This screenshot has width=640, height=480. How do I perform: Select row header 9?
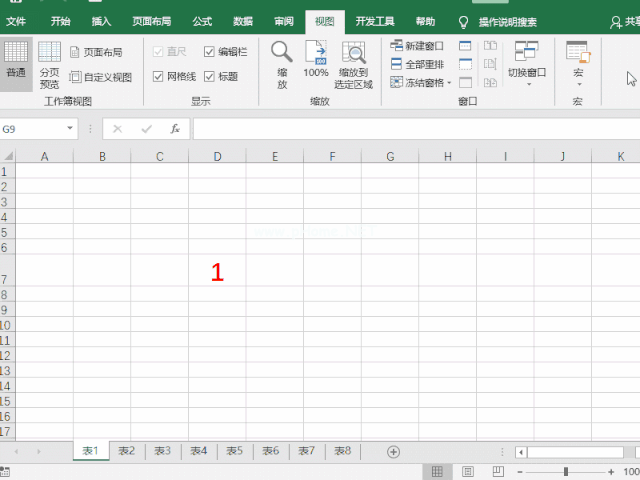tap(7, 309)
